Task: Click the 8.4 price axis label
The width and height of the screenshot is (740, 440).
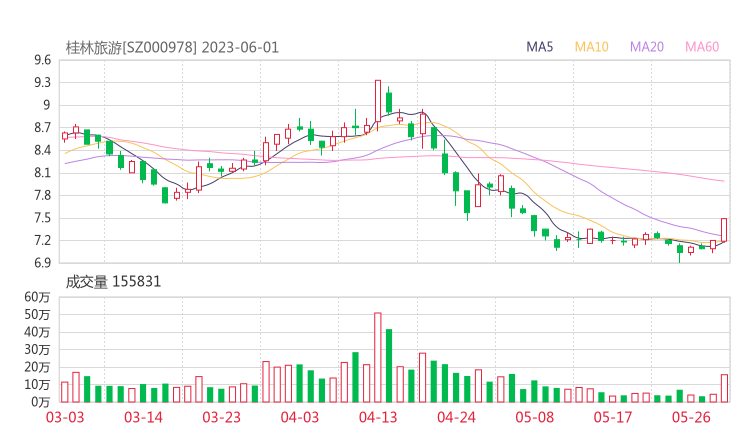Action: point(42,151)
